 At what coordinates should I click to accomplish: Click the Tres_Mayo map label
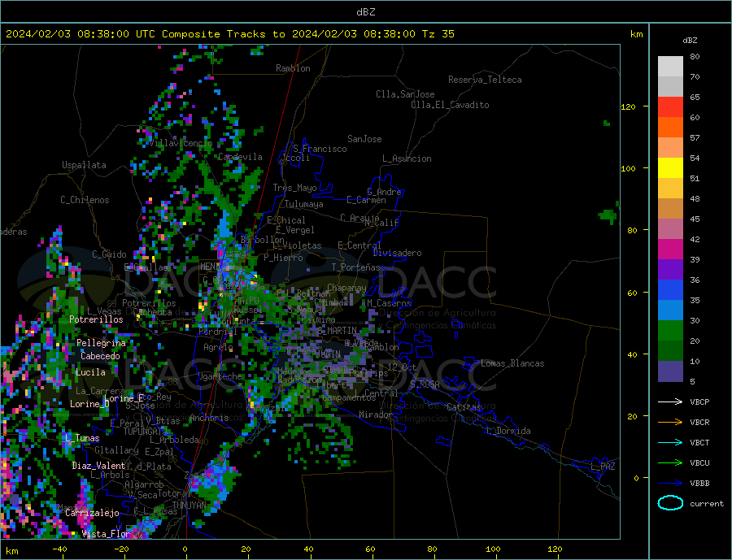[x=294, y=188]
